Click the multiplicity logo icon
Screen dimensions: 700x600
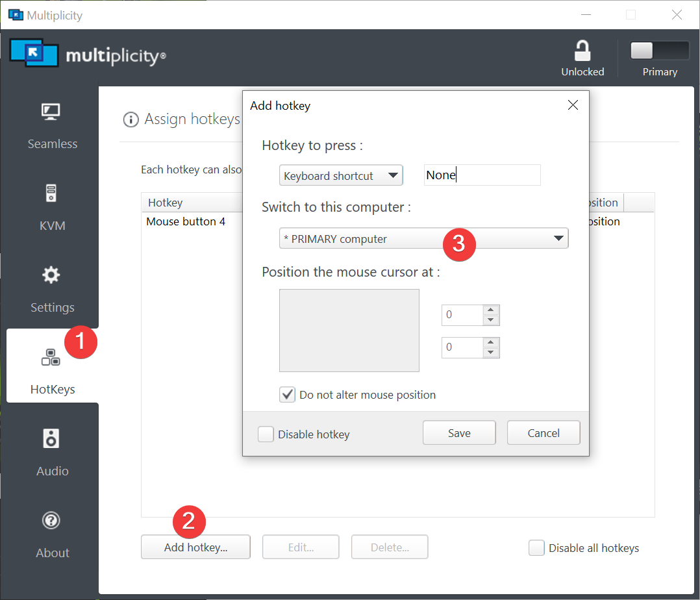[x=34, y=53]
